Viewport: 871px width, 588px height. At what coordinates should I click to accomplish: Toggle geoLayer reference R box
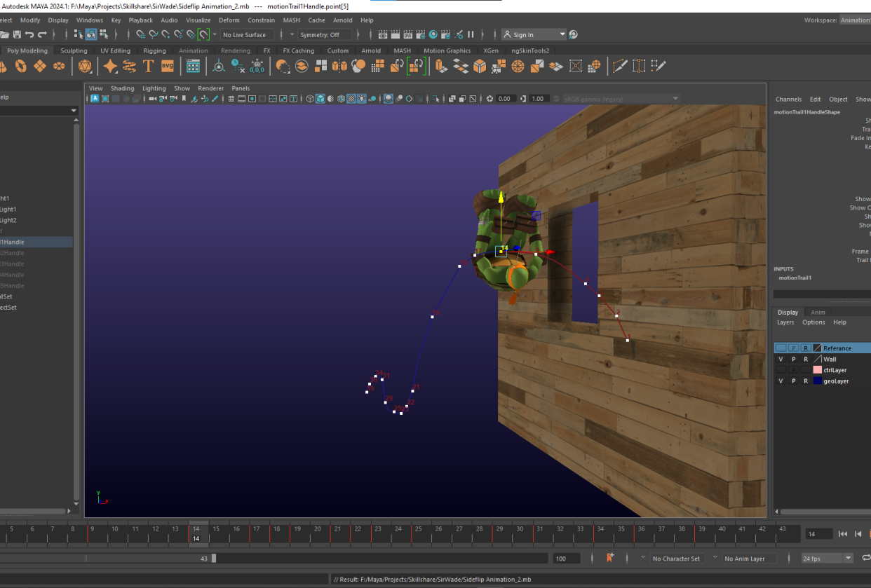pos(806,381)
